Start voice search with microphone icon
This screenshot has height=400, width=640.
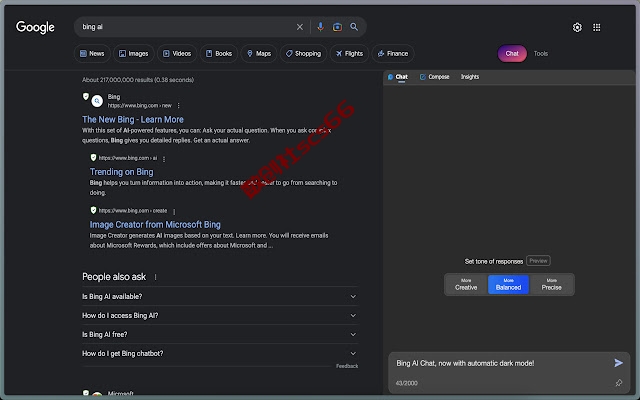click(x=320, y=27)
